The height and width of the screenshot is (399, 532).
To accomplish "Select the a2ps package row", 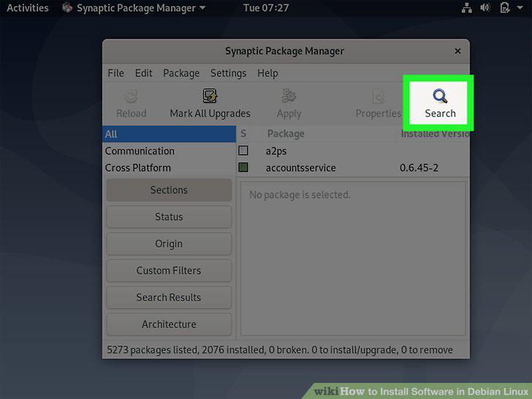I will (x=353, y=151).
